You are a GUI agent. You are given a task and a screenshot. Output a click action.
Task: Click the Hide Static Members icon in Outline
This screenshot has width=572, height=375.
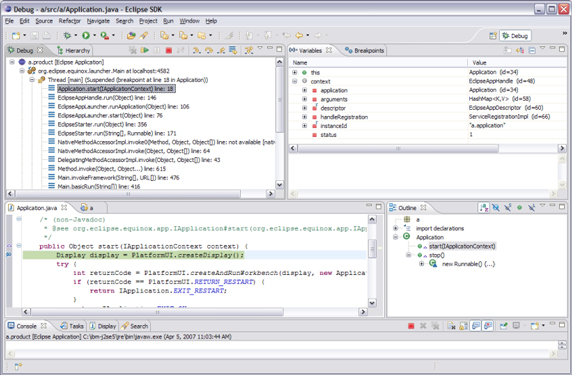tap(507, 208)
